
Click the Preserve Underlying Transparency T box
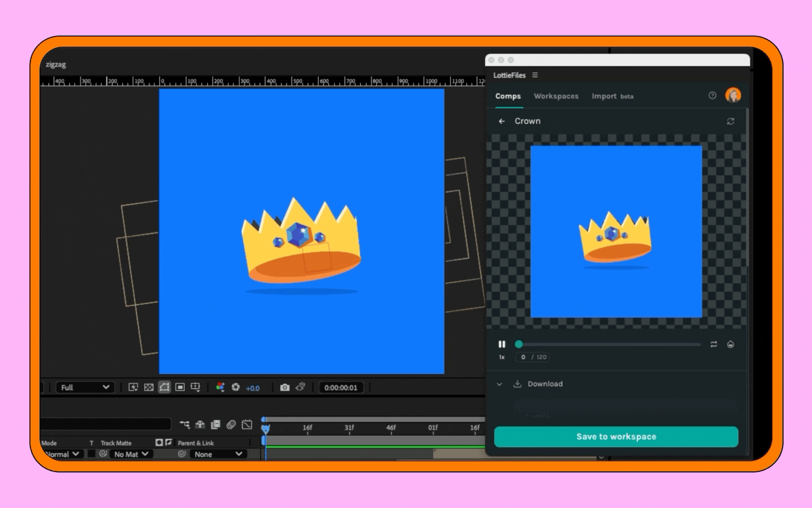[x=91, y=454]
